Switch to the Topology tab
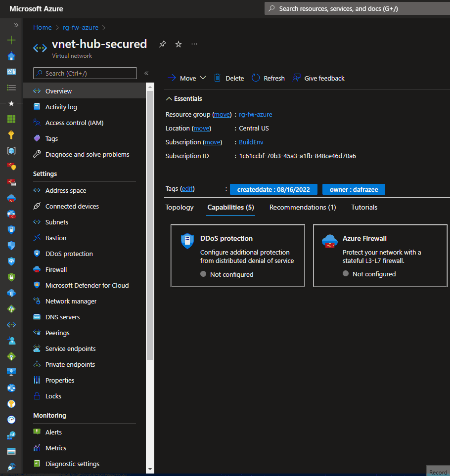The height and width of the screenshot is (476, 450). 180,207
